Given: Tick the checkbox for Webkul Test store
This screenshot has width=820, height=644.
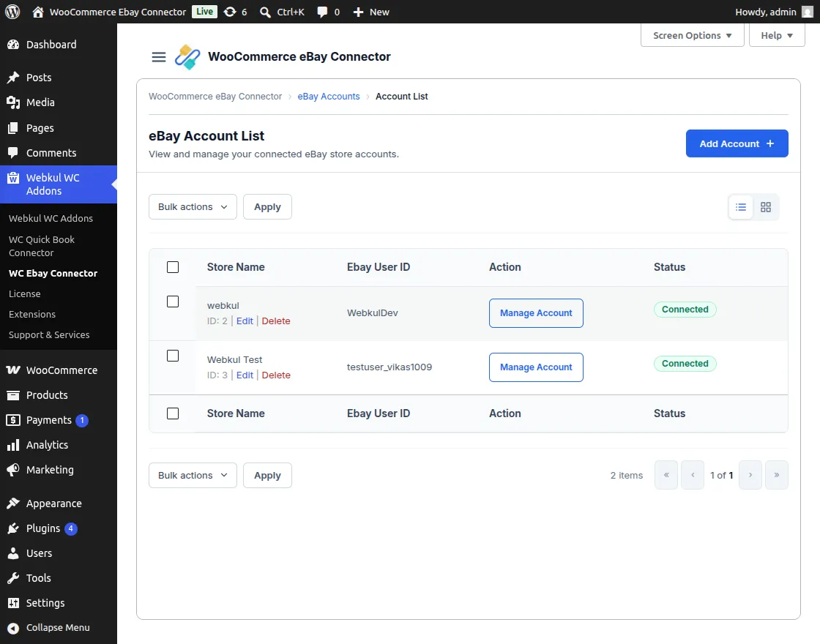Looking at the screenshot, I should [x=173, y=356].
